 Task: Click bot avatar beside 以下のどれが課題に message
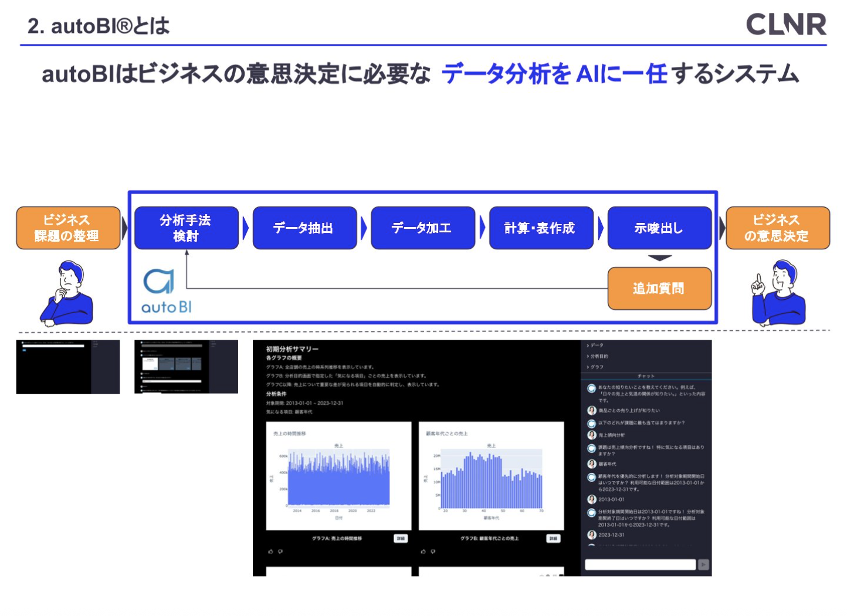pyautogui.click(x=592, y=423)
